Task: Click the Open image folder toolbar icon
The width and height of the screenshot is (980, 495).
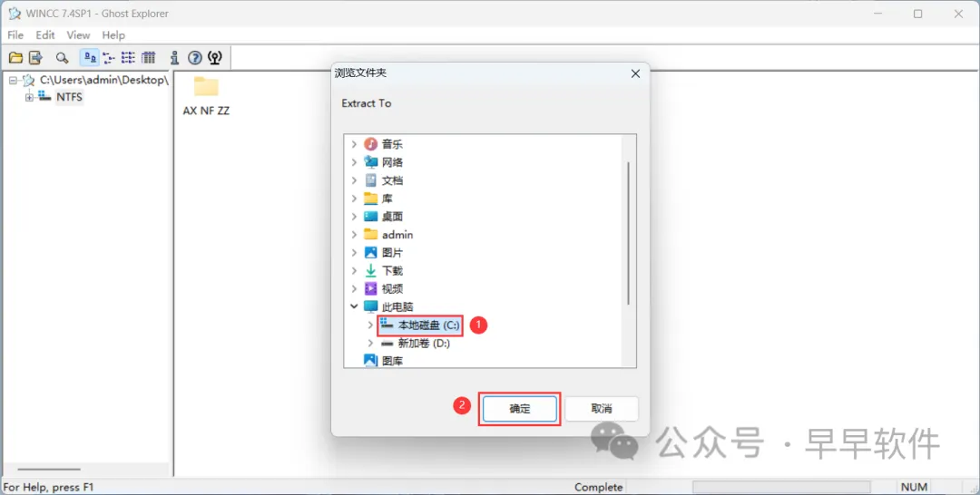Action: (x=16, y=58)
